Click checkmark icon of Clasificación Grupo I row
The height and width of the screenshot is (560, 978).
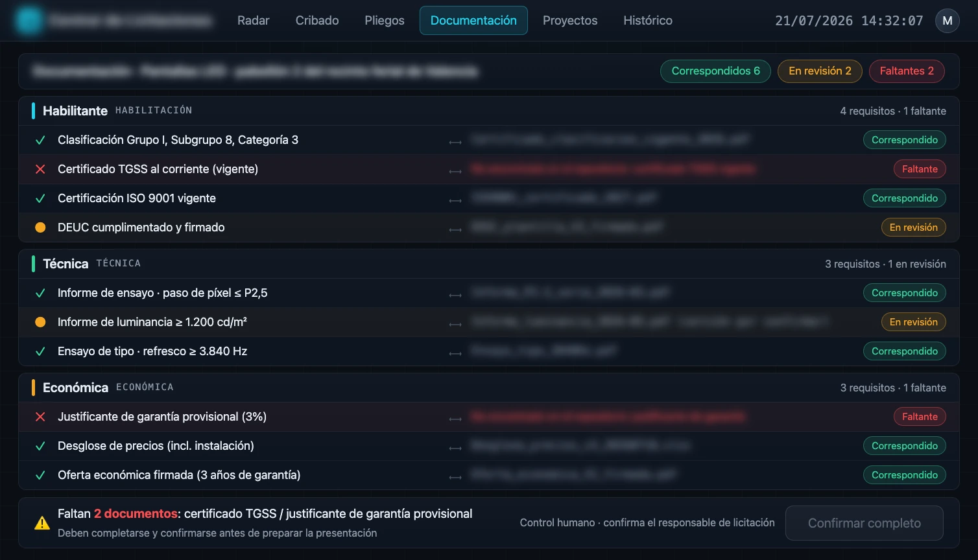[x=40, y=140]
